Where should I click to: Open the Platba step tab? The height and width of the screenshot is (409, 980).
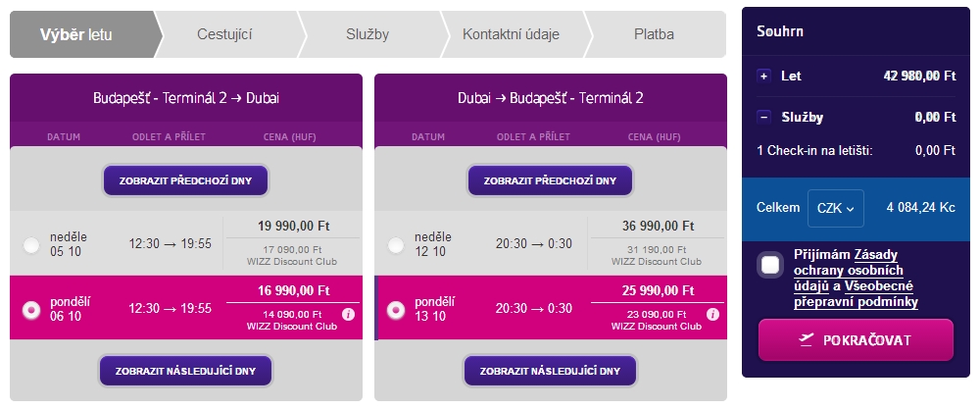pyautogui.click(x=655, y=34)
